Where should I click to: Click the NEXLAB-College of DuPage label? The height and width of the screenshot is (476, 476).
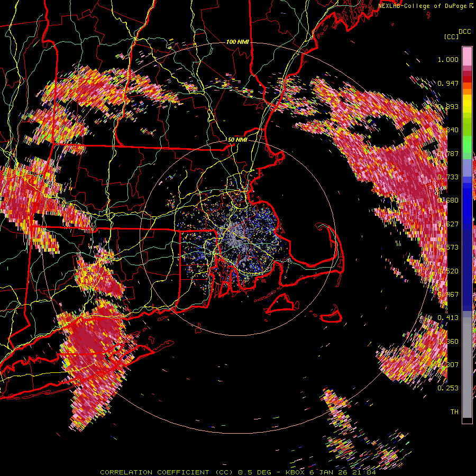422,6
